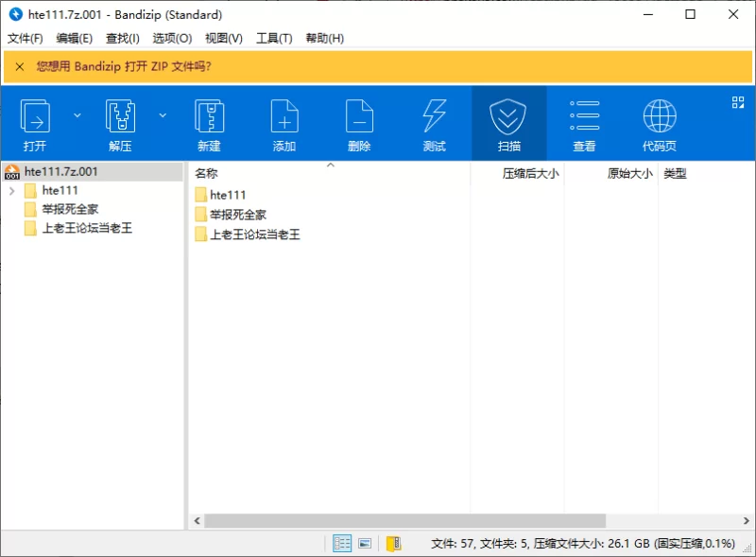
Task: Dismiss the yellow ZIP association banner
Action: pyautogui.click(x=20, y=66)
